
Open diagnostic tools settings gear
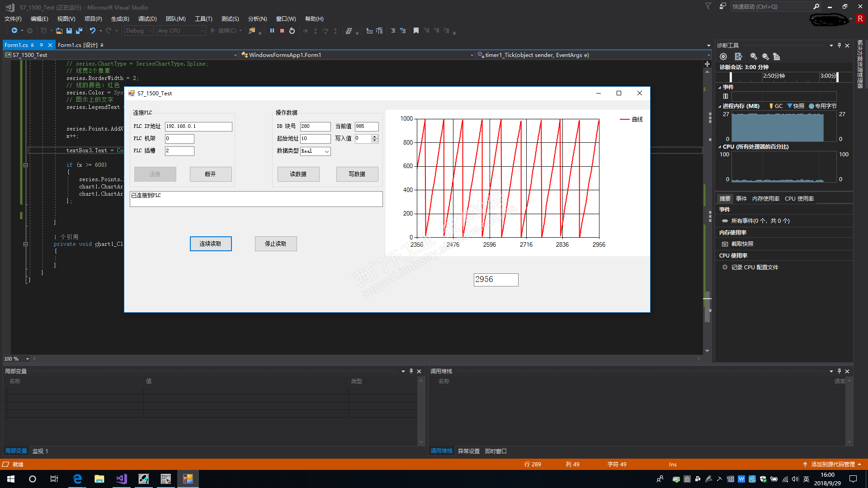(723, 56)
